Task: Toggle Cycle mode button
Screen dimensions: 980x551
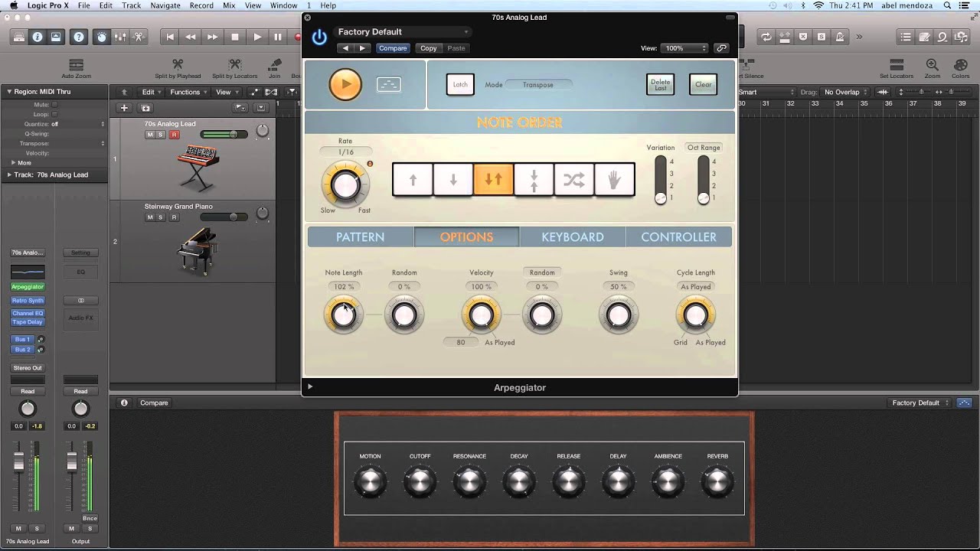Action: click(766, 37)
